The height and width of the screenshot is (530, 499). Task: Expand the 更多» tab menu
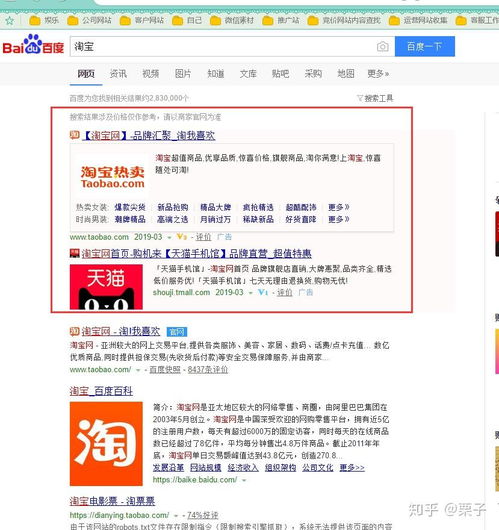(x=378, y=74)
